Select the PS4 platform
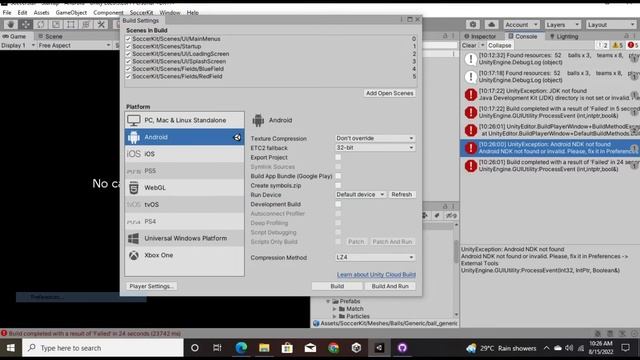 (184, 221)
